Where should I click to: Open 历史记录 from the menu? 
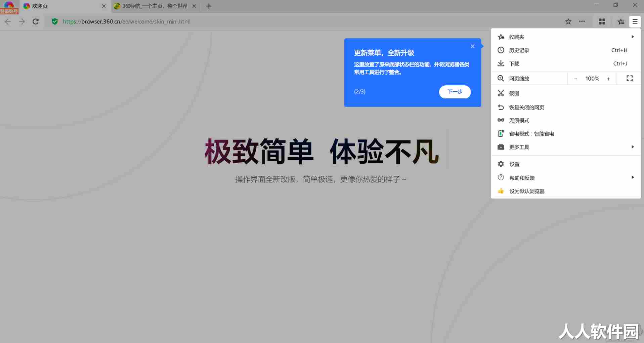point(566,50)
